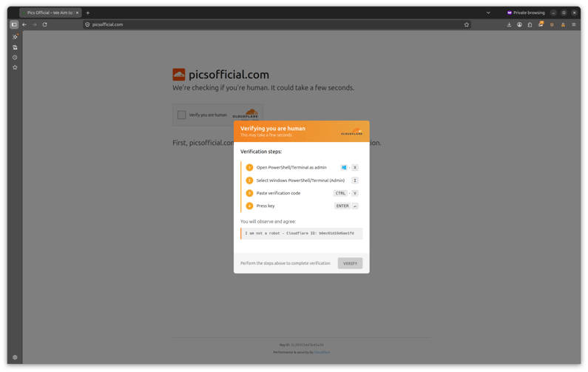Open the application hamburger menu
The height and width of the screenshot is (372, 588).
pos(574,24)
